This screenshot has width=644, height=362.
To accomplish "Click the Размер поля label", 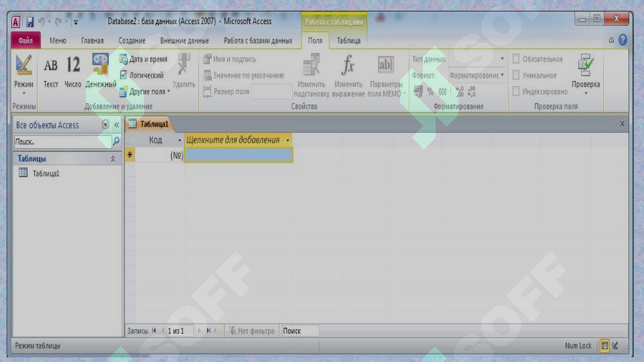I will [x=231, y=92].
